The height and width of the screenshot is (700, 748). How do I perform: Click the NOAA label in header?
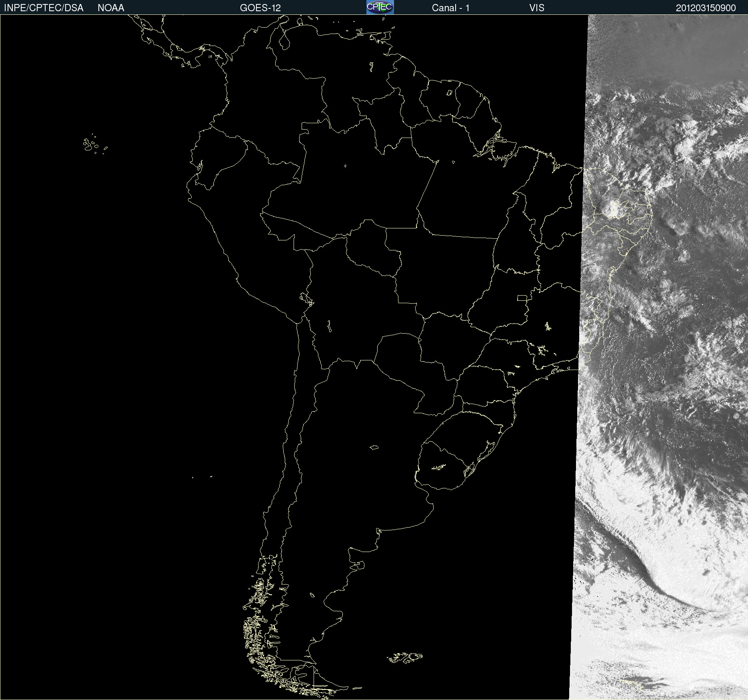click(111, 8)
